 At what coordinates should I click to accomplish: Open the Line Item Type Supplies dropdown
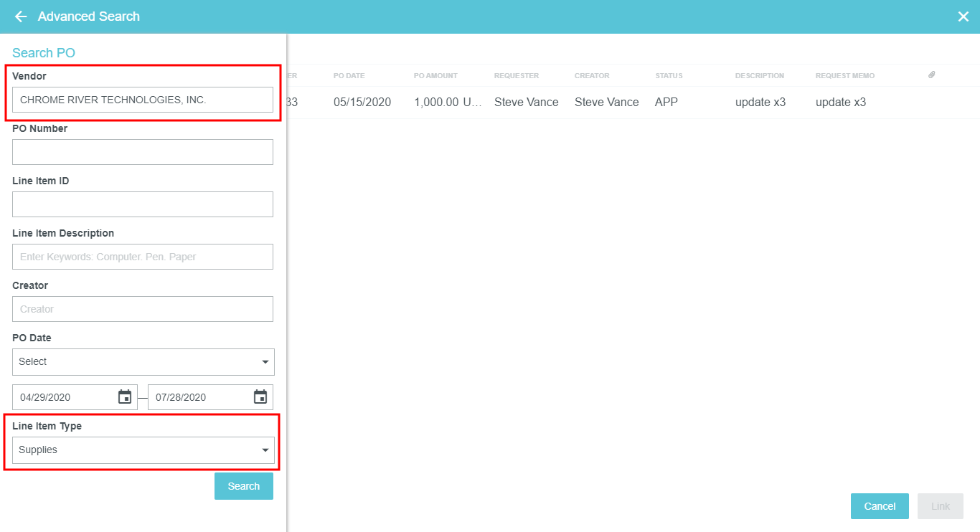143,450
